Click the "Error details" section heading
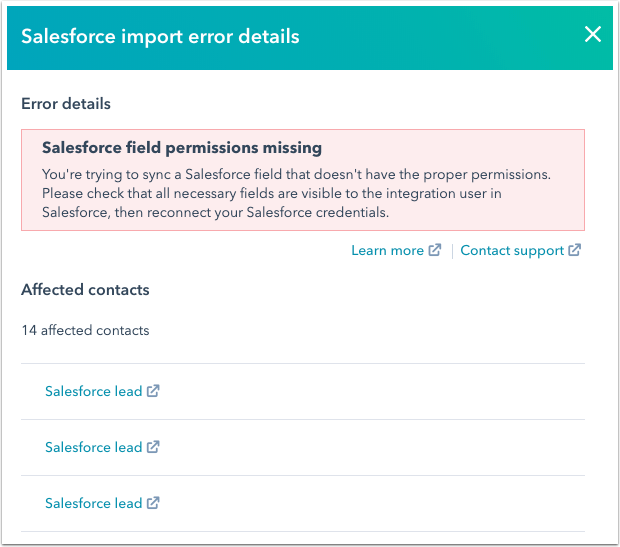 click(x=66, y=104)
